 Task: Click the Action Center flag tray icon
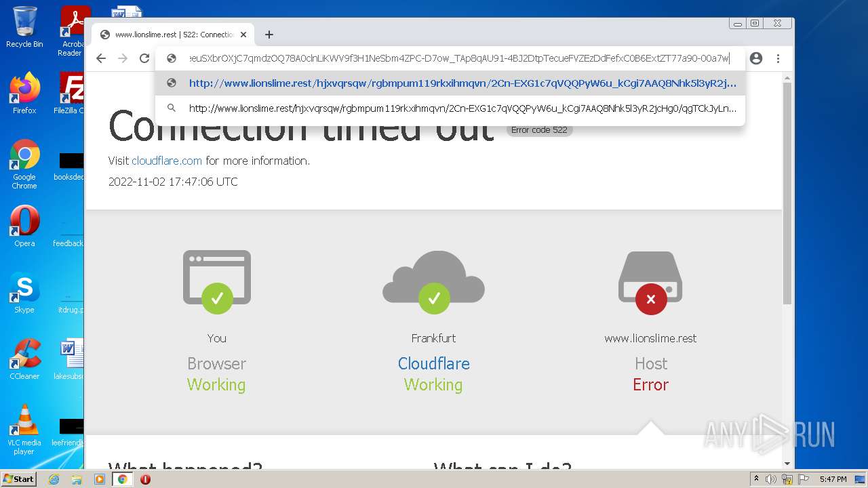tap(803, 479)
